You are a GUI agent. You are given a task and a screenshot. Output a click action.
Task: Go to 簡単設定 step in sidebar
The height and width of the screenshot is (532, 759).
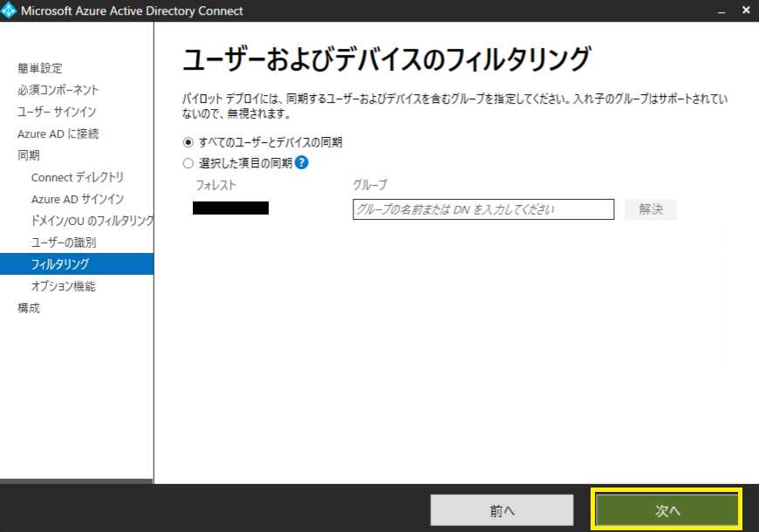coord(40,68)
